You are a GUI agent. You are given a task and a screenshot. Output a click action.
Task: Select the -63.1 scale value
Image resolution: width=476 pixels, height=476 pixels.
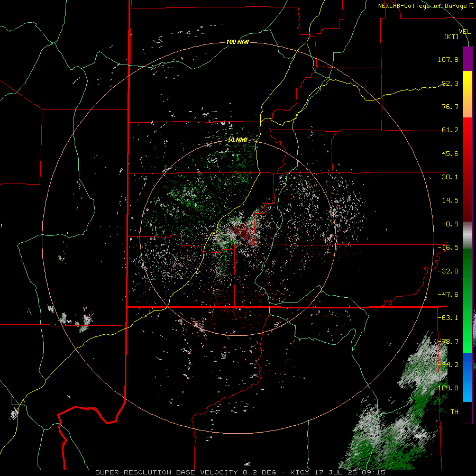pyautogui.click(x=448, y=318)
